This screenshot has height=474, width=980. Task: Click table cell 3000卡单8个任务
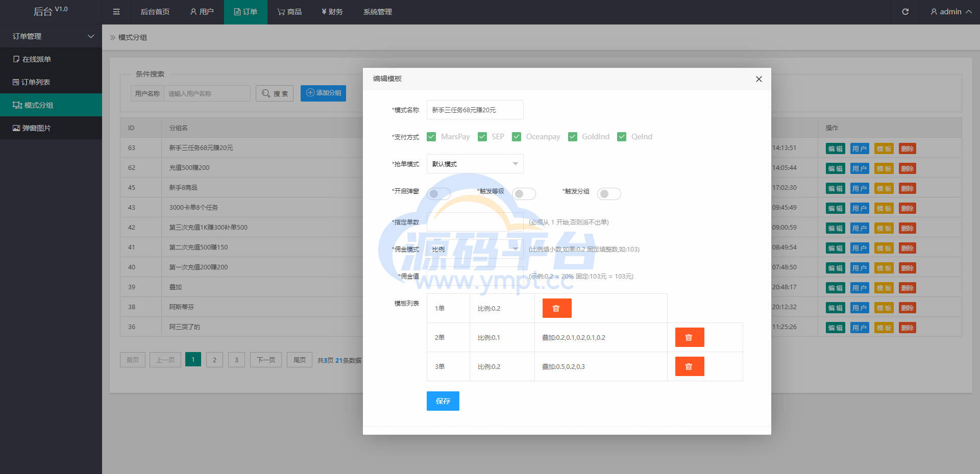point(193,208)
